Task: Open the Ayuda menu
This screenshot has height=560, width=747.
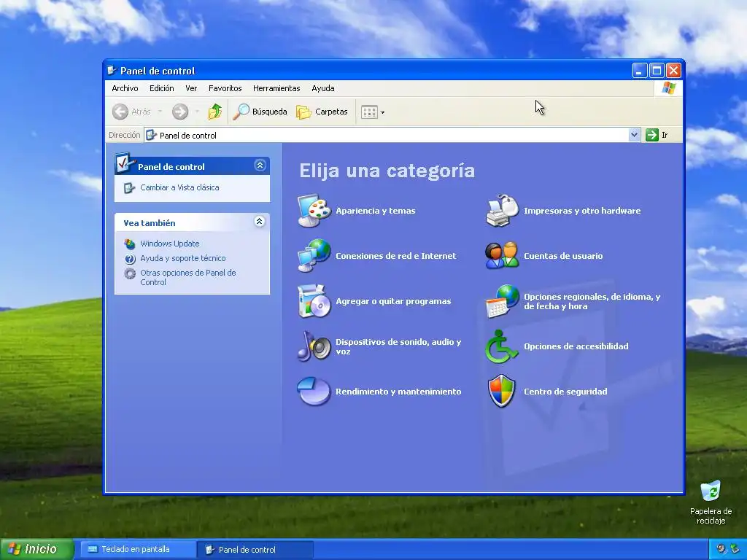Action: coord(323,88)
